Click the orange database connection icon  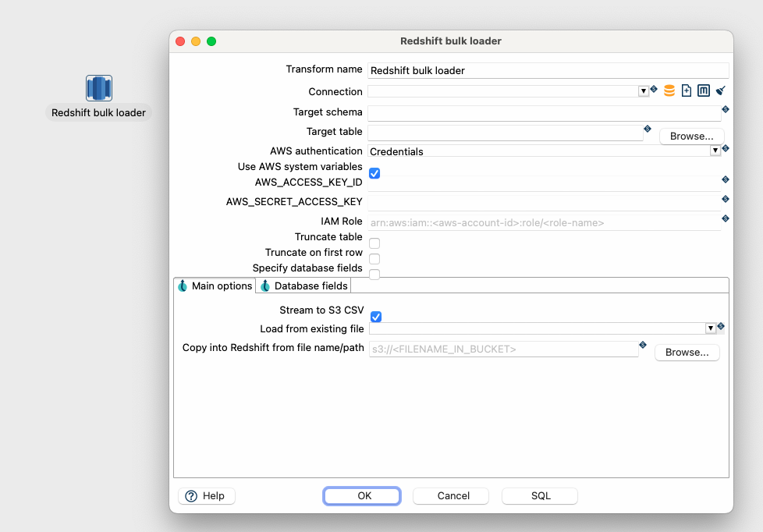click(x=669, y=90)
